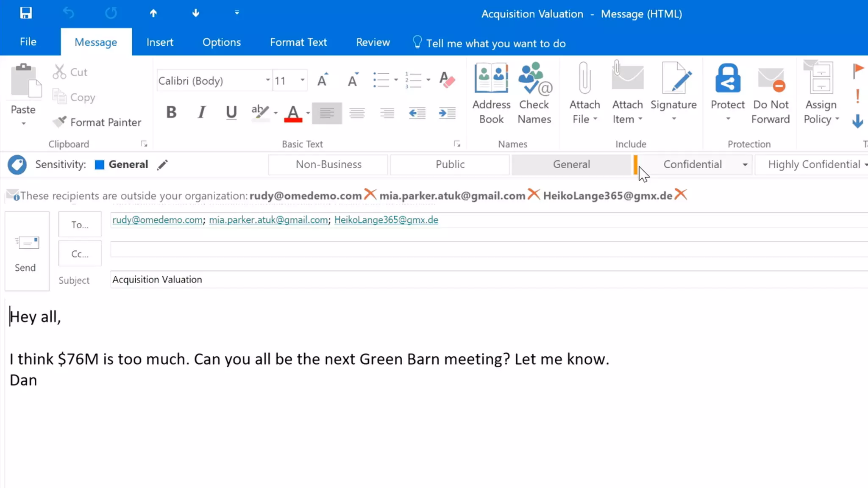Click Tell me what you want to do
Viewport: 868px width, 488px height.
click(490, 43)
